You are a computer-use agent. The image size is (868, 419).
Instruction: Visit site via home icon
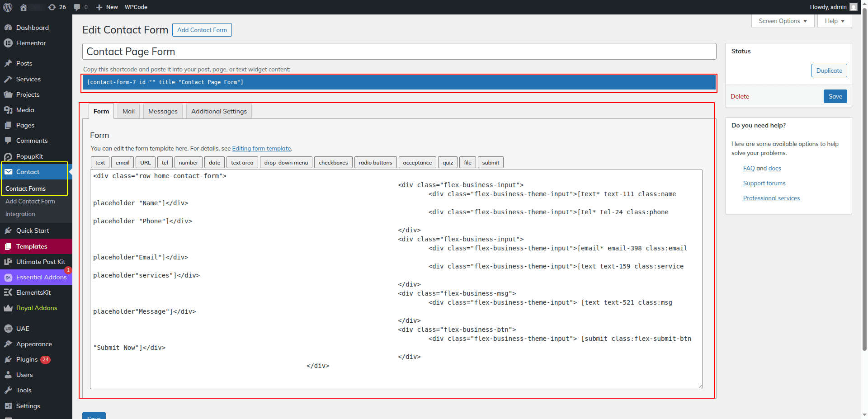point(24,7)
